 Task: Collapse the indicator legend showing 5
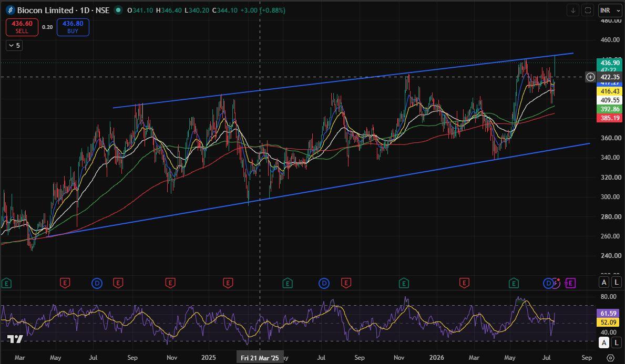point(14,45)
